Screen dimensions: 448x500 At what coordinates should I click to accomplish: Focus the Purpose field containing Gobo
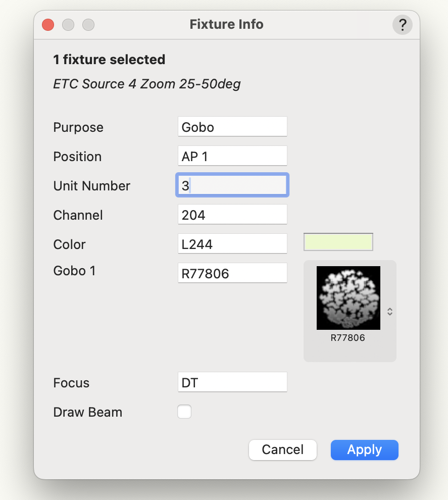point(232,127)
